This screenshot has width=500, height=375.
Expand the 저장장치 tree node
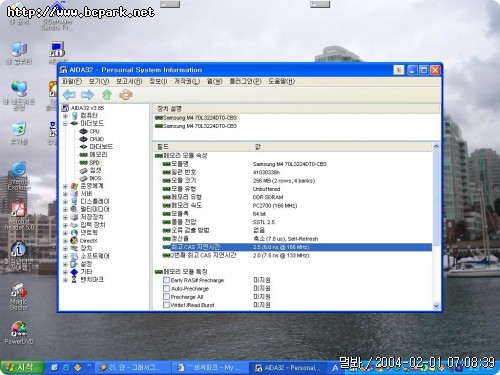(65, 217)
